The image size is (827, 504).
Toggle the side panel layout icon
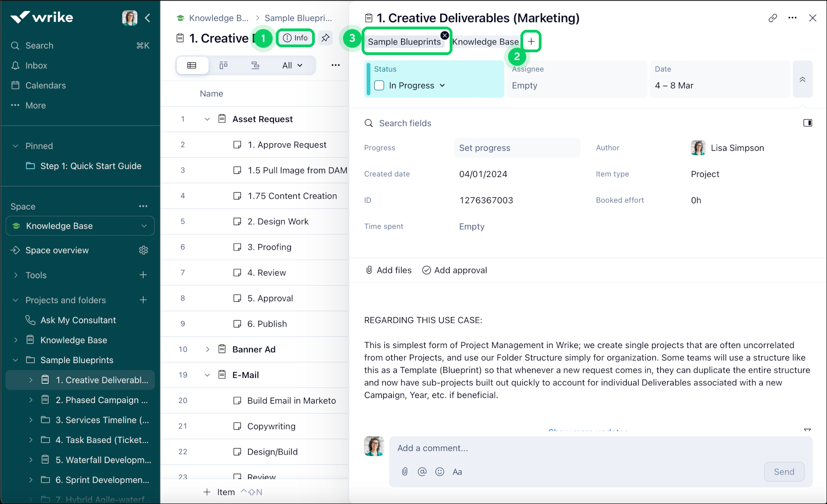coord(807,123)
